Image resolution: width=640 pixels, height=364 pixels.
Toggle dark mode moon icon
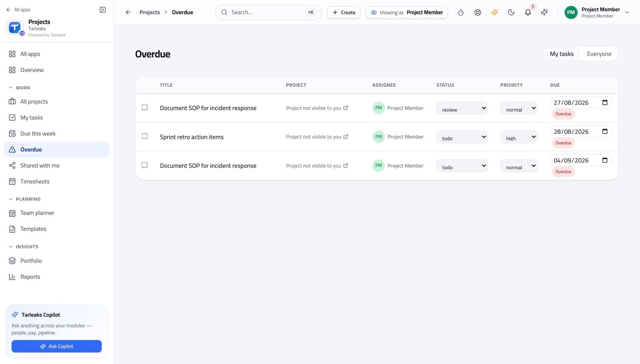(x=511, y=12)
